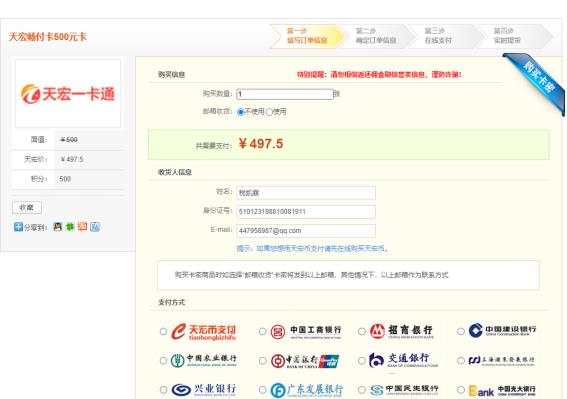This screenshot has height=399, width=567.
Task: Choose the 广东发展银行 radio button
Action: point(263,390)
